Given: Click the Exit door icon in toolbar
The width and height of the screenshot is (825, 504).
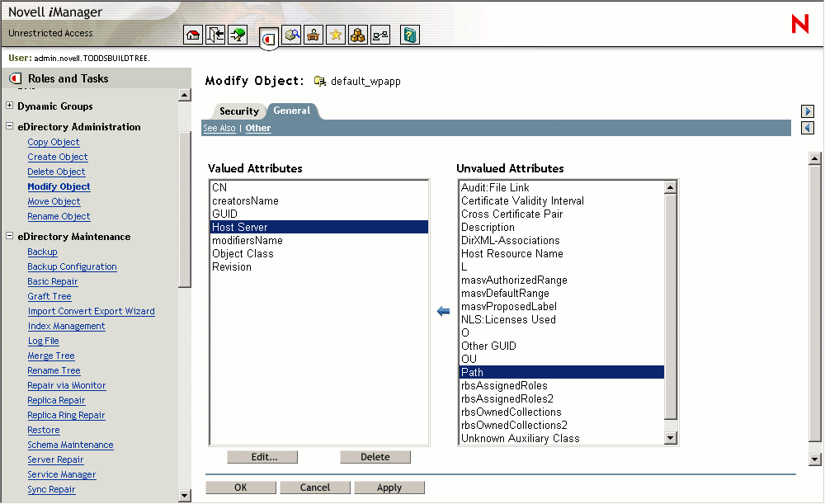Looking at the screenshot, I should pyautogui.click(x=216, y=35).
